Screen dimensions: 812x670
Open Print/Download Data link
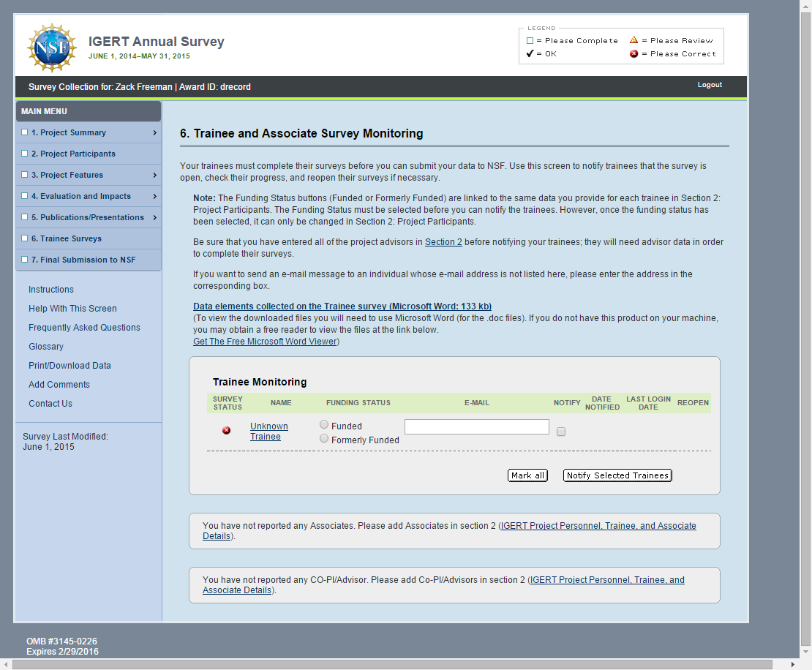(x=70, y=366)
